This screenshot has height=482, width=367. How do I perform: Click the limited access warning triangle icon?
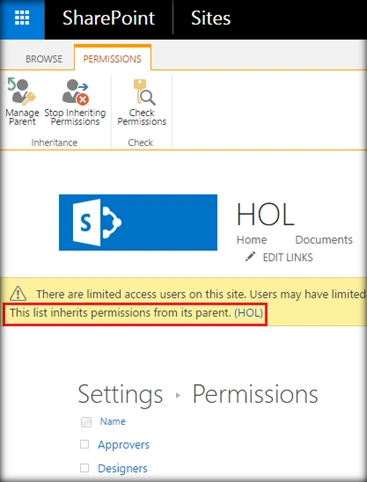pyautogui.click(x=18, y=294)
